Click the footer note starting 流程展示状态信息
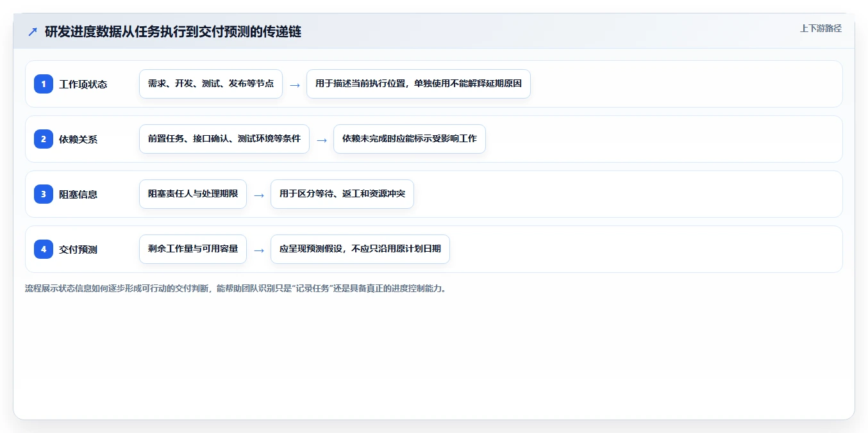 tap(236, 288)
